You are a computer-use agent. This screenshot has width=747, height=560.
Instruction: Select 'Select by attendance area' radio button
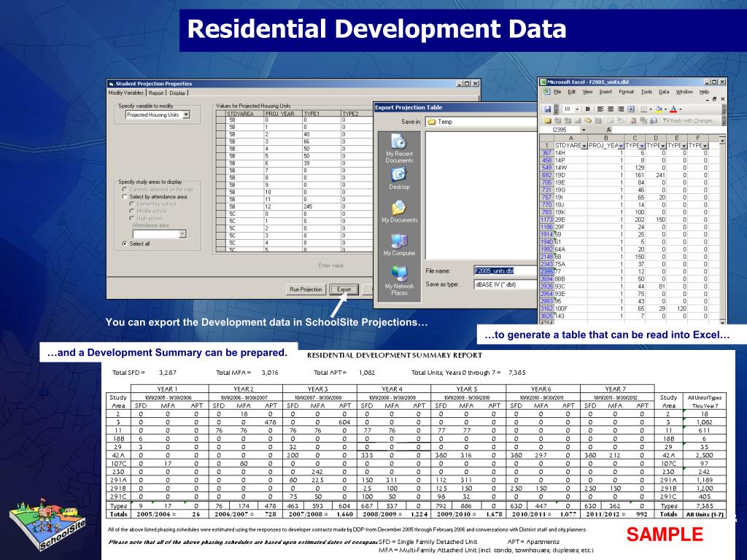(x=125, y=197)
